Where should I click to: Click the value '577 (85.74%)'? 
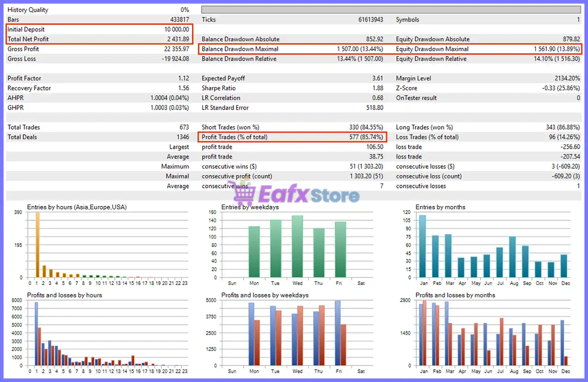[366, 137]
